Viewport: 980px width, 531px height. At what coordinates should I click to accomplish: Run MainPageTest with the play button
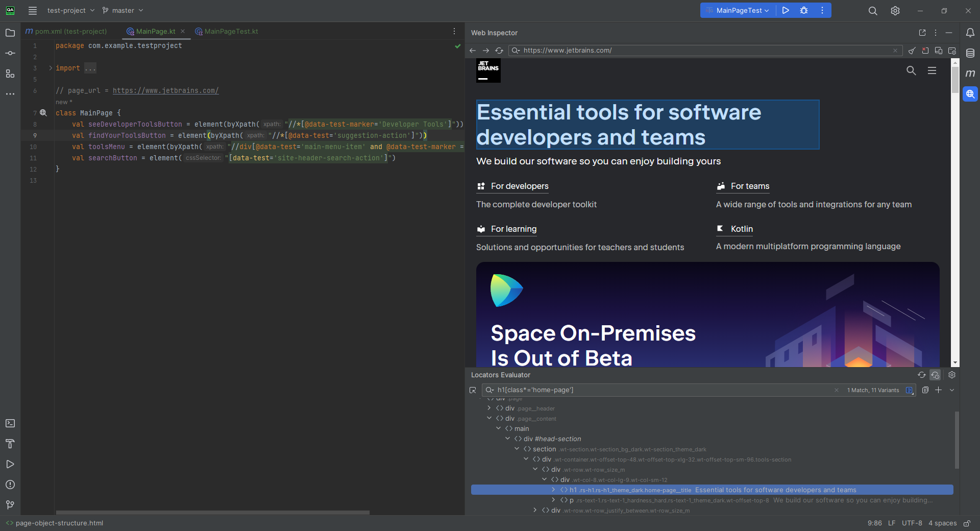coord(786,10)
